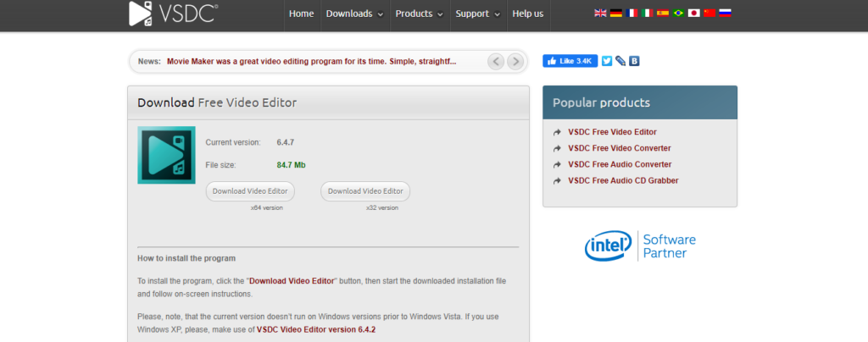Viewport: 868px width, 342px height.
Task: Click the 'Download Video Editor' link in instructions
Action: [x=292, y=281]
